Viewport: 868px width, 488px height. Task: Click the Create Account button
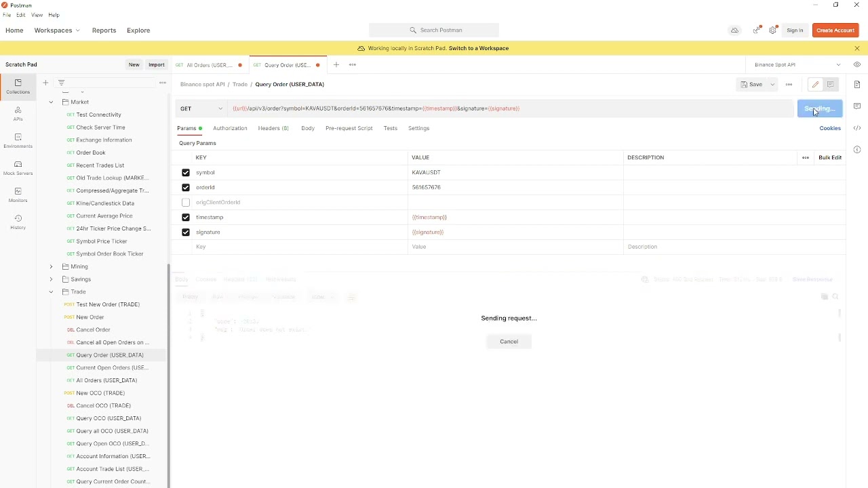coord(835,30)
